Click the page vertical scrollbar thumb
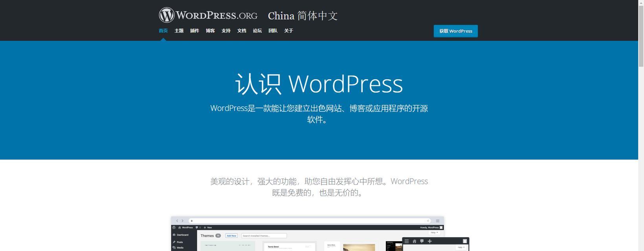 point(641,36)
